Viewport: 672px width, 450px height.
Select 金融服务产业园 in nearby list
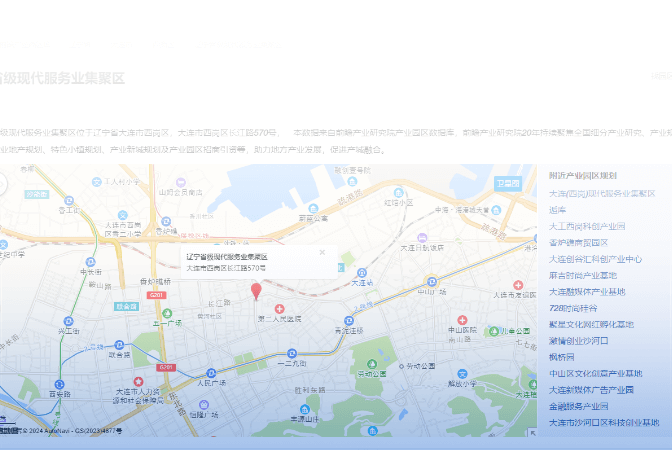coord(578,406)
